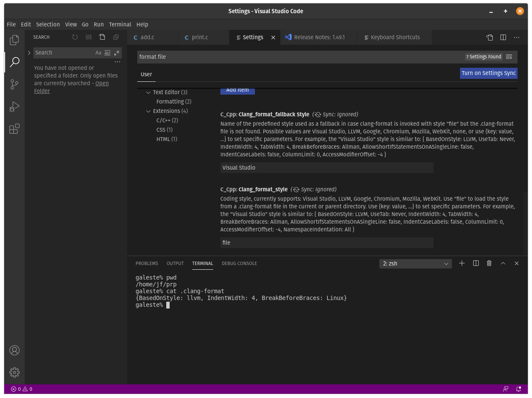
Task: Open the terminal selector dropdown '2: zsh'
Action: [415, 264]
